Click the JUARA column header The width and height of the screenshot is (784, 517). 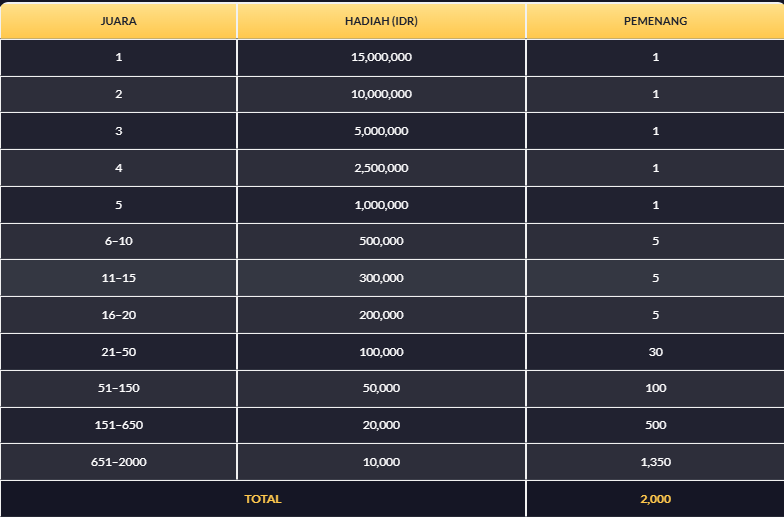coord(118,20)
